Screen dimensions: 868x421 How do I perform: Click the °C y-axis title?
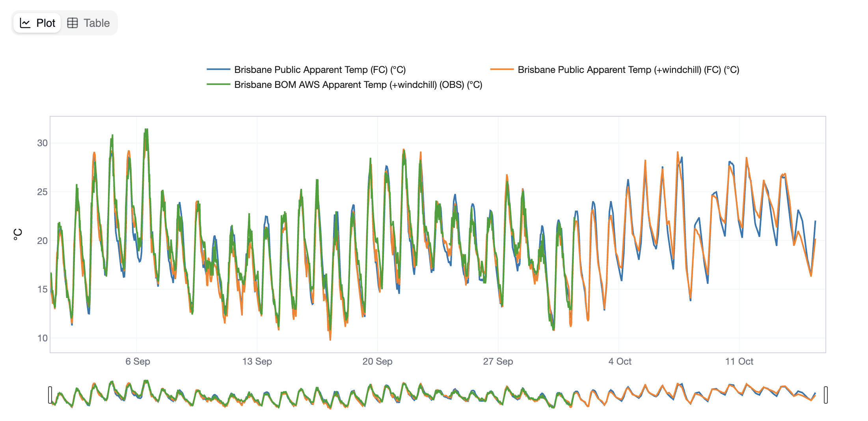click(18, 234)
